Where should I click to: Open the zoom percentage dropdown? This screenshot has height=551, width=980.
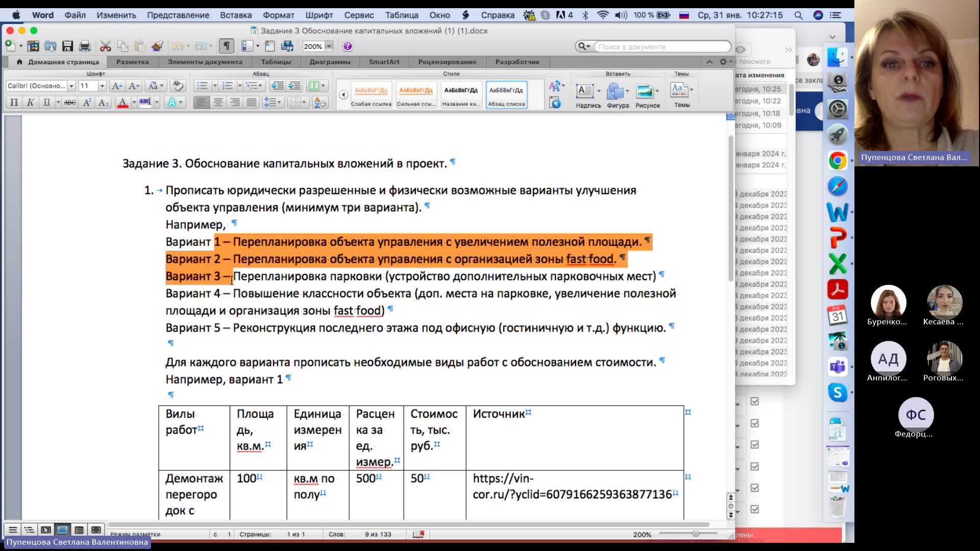(x=329, y=46)
